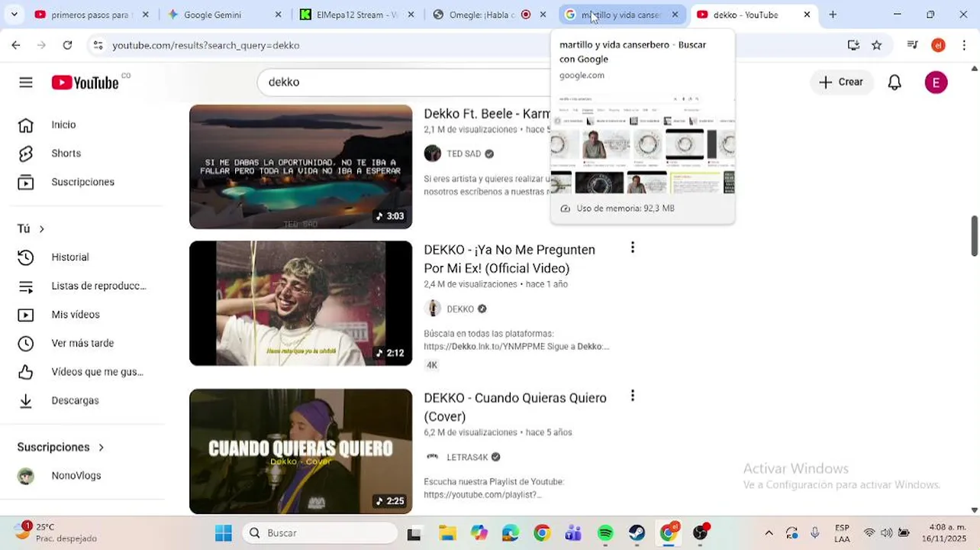Open Microsoft Teams from the taskbar
Image resolution: width=980 pixels, height=550 pixels.
(573, 533)
